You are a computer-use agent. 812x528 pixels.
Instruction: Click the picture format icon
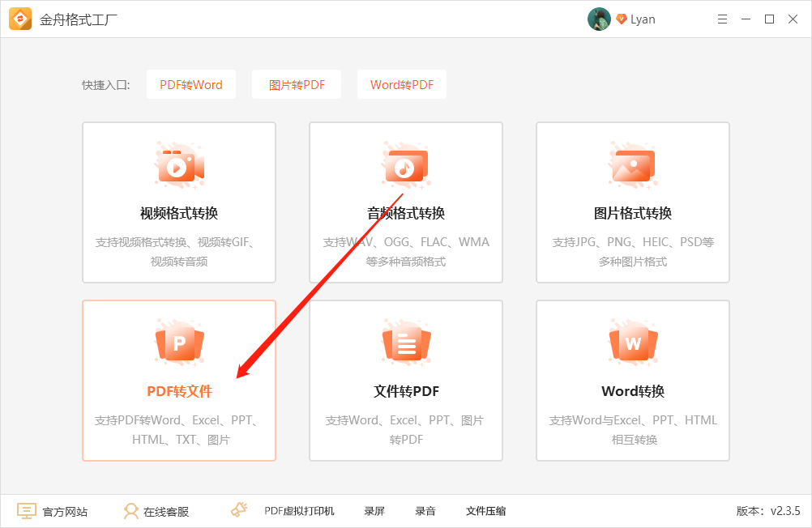coord(633,164)
